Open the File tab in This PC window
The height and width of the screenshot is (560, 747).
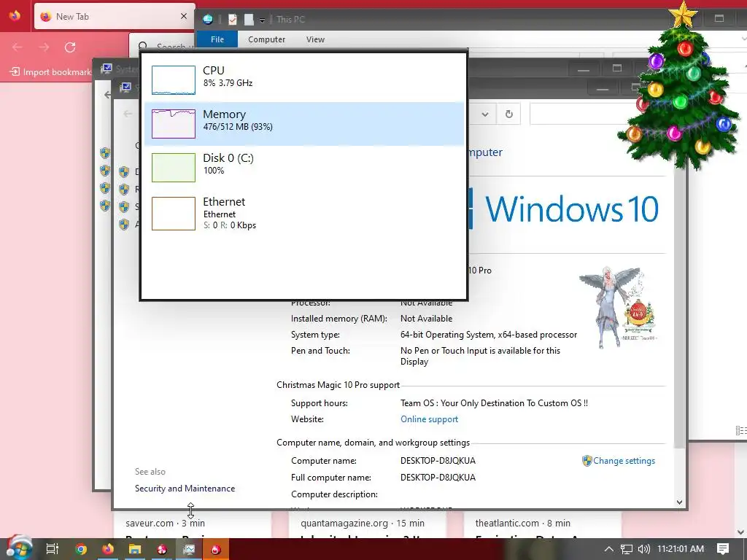coord(217,39)
